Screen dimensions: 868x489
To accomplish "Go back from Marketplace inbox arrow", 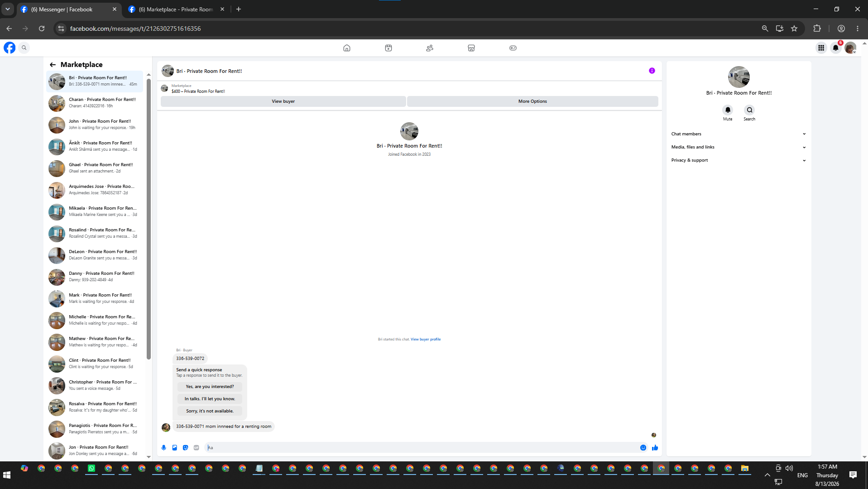I will click(x=53, y=65).
